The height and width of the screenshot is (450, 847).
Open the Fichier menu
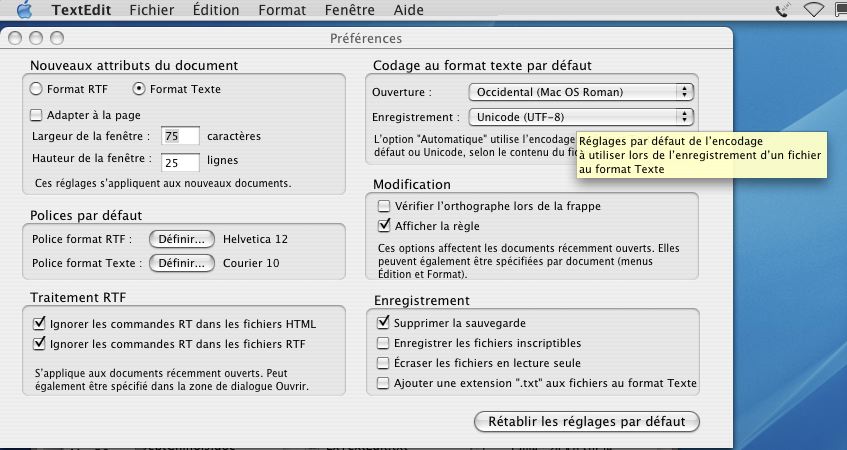click(151, 11)
